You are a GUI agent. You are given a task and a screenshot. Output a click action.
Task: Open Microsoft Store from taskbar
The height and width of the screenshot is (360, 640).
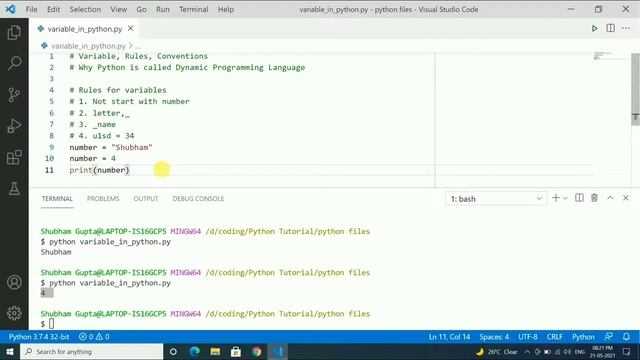coord(236,351)
